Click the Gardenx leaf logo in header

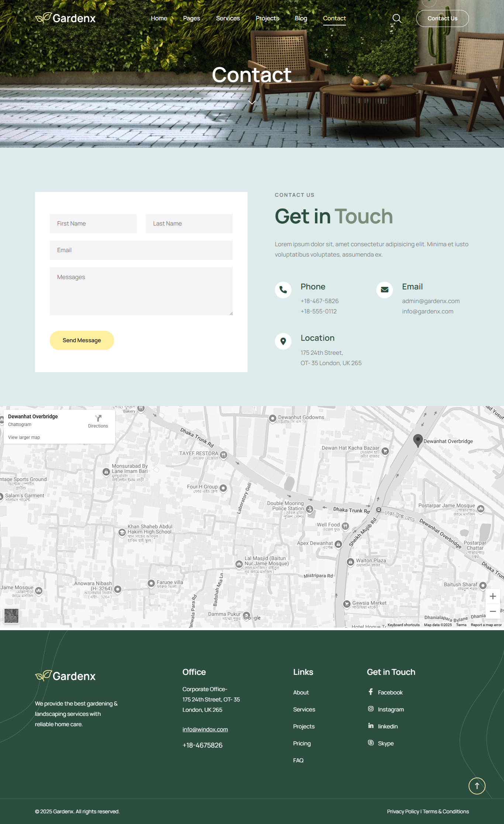(44, 18)
